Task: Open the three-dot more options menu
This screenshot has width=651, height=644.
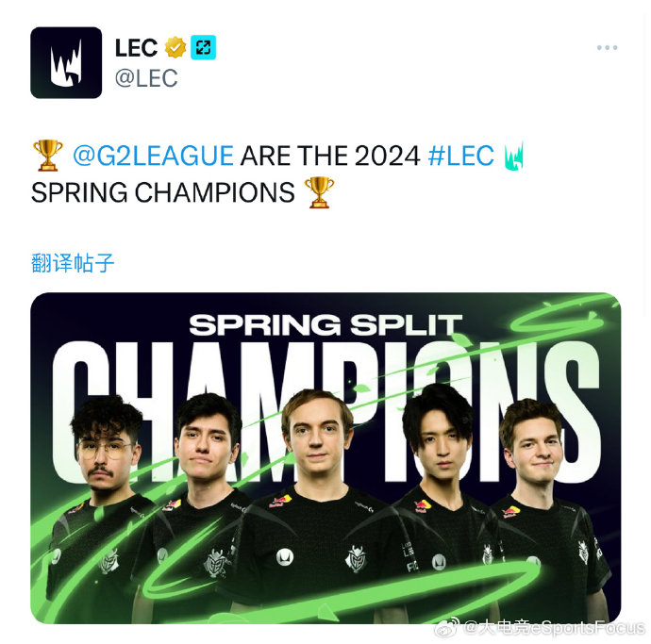Action: tap(607, 48)
